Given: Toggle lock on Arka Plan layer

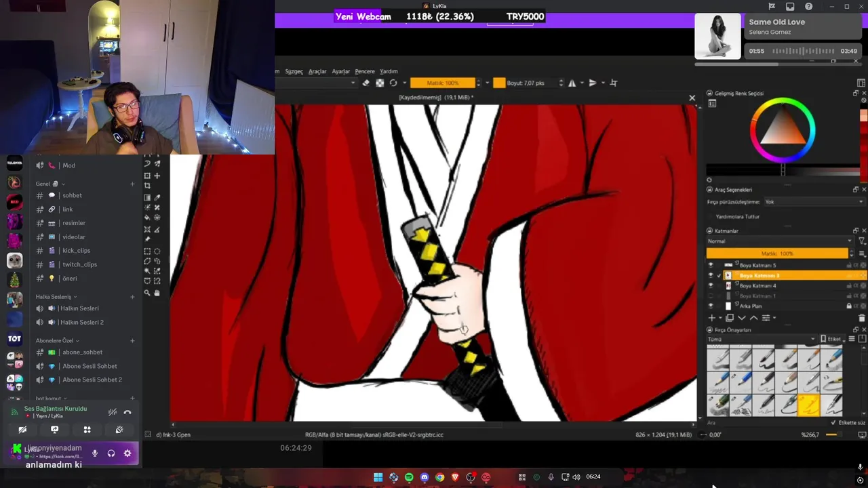Looking at the screenshot, I should [x=849, y=306].
